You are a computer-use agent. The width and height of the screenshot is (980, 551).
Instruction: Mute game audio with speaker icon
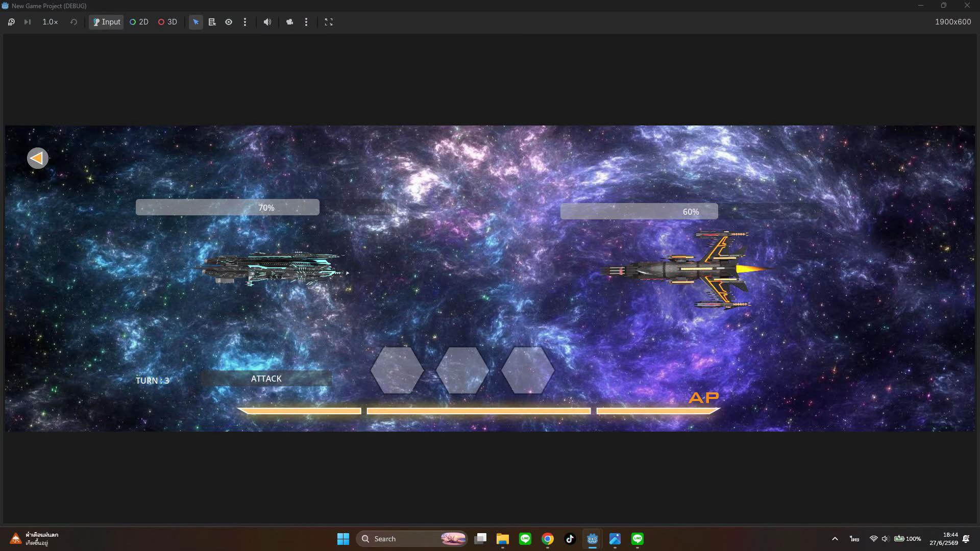point(267,22)
